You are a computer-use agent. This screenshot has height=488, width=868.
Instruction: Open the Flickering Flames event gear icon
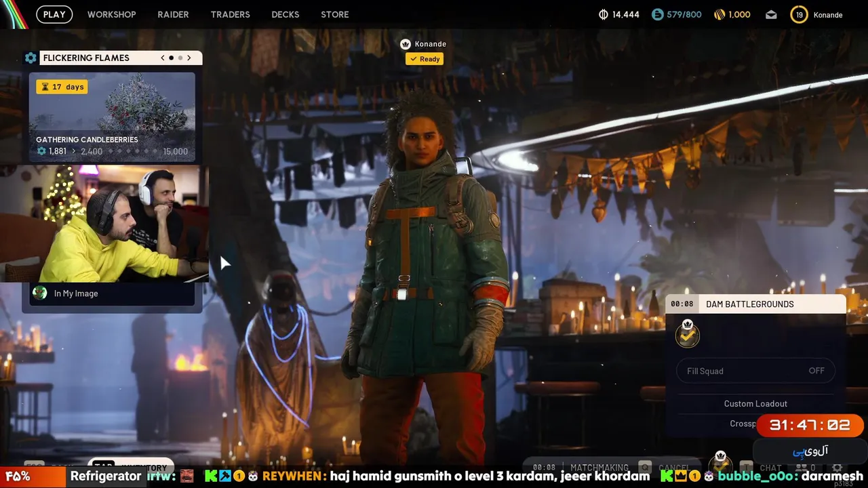(x=31, y=58)
